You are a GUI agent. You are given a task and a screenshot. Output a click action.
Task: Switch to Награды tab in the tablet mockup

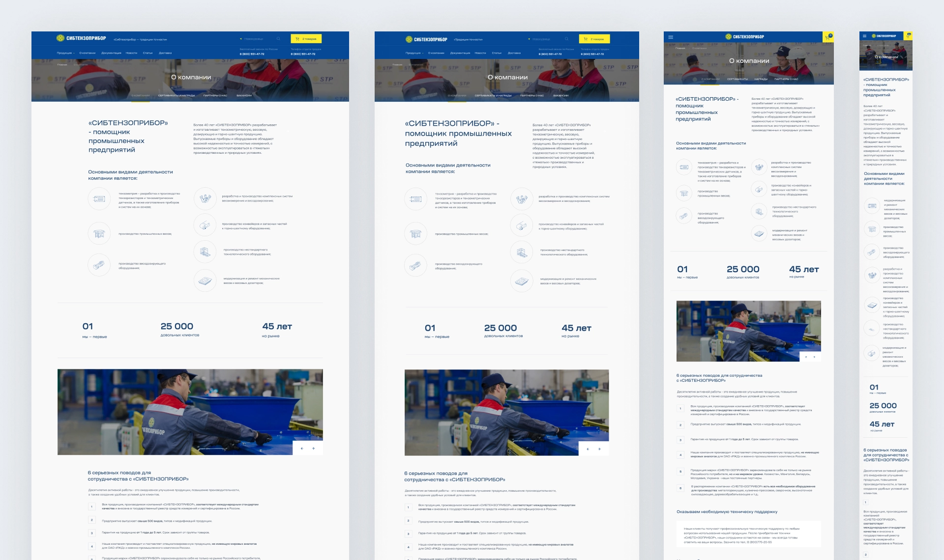coord(761,79)
